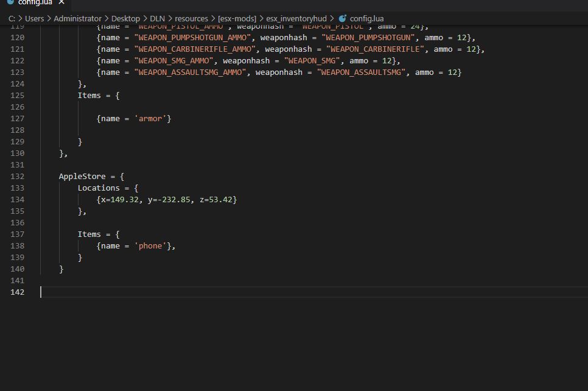Click the coordinates on line 134
The width and height of the screenshot is (588, 391).
pos(167,200)
